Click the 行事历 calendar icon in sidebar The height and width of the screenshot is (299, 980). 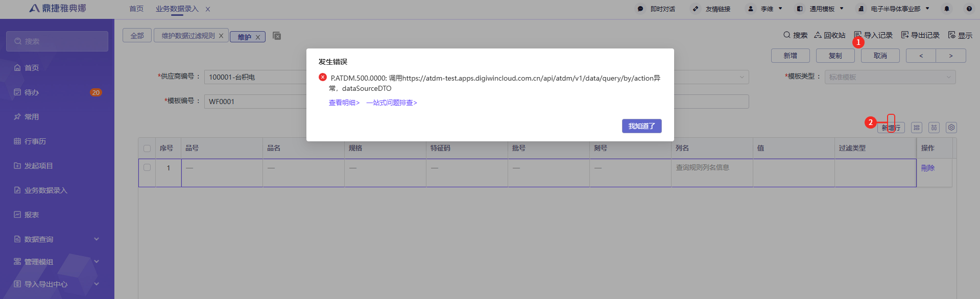point(17,141)
